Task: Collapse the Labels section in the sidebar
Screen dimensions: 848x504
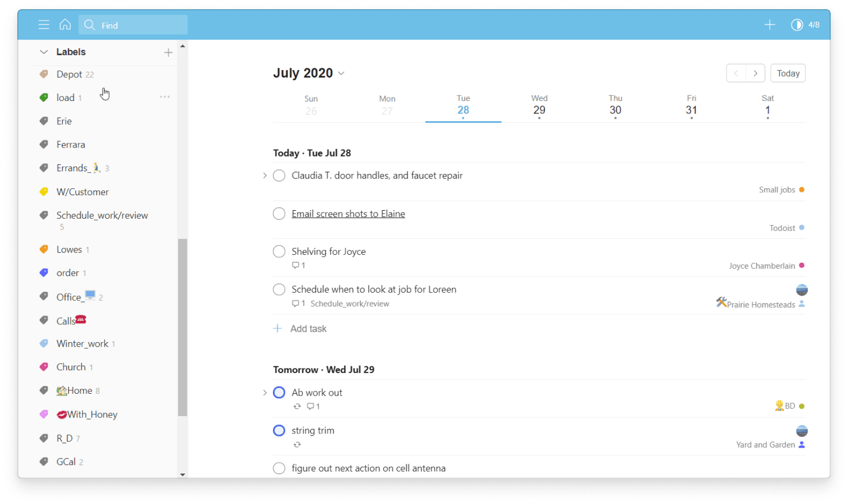Action: [x=44, y=52]
